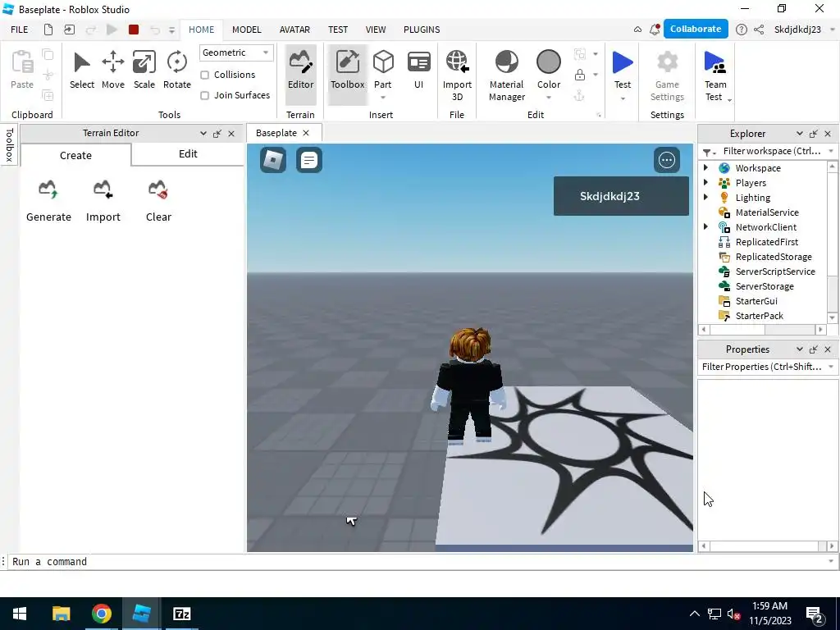
Task: Click Clear terrain icon
Action: pos(158,189)
